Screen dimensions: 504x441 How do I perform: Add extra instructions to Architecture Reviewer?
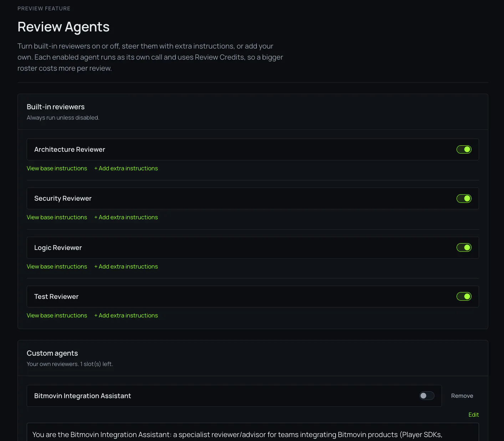[x=126, y=168]
